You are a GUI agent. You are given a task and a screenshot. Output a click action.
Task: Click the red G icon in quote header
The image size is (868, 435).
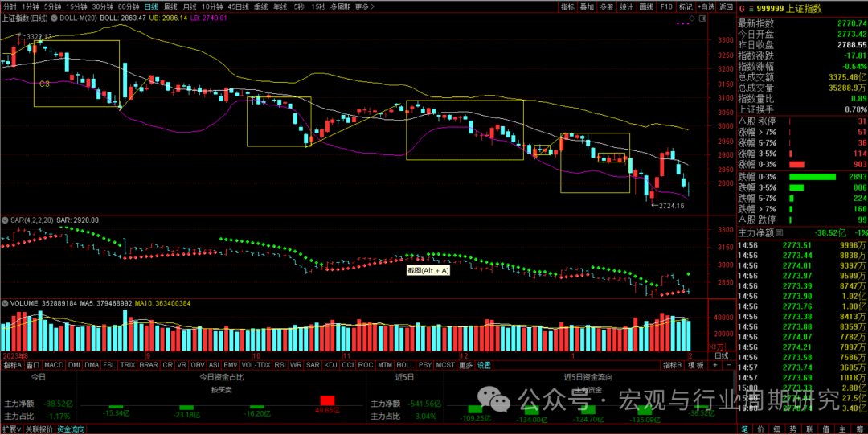pos(742,7)
